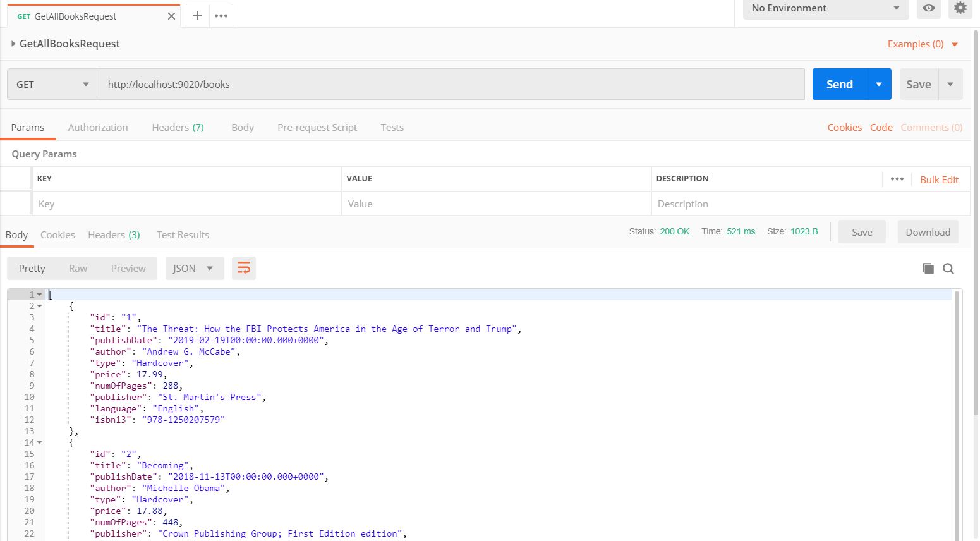Open manage environments gear icon

960,8
